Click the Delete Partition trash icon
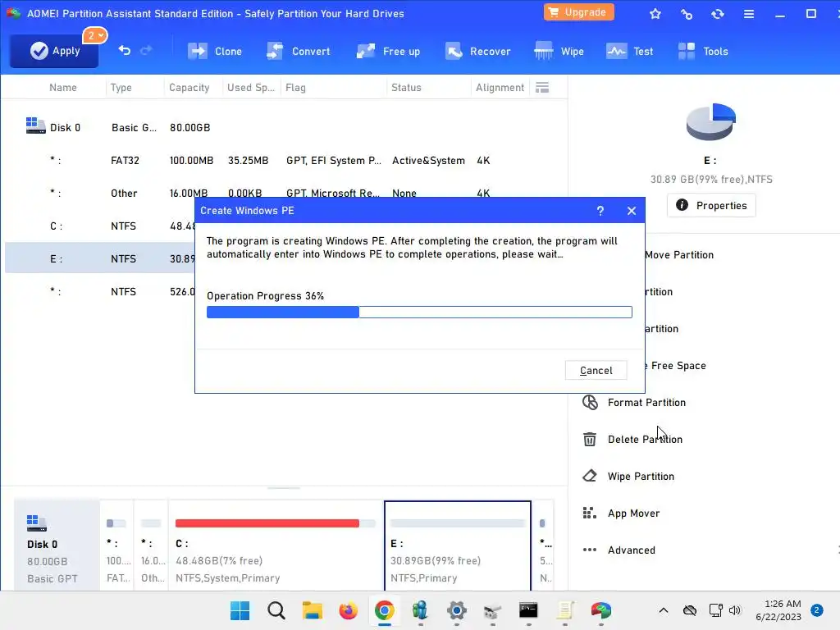 590,440
